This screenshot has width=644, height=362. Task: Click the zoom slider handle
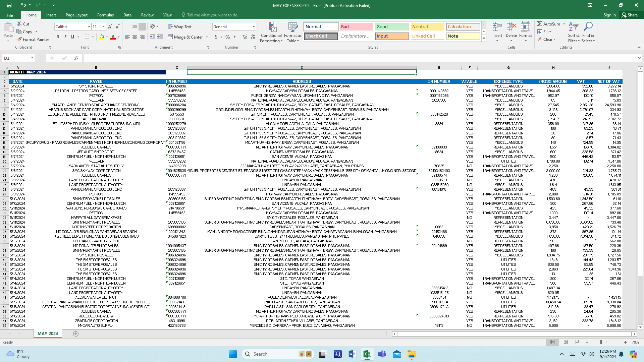click(601, 342)
